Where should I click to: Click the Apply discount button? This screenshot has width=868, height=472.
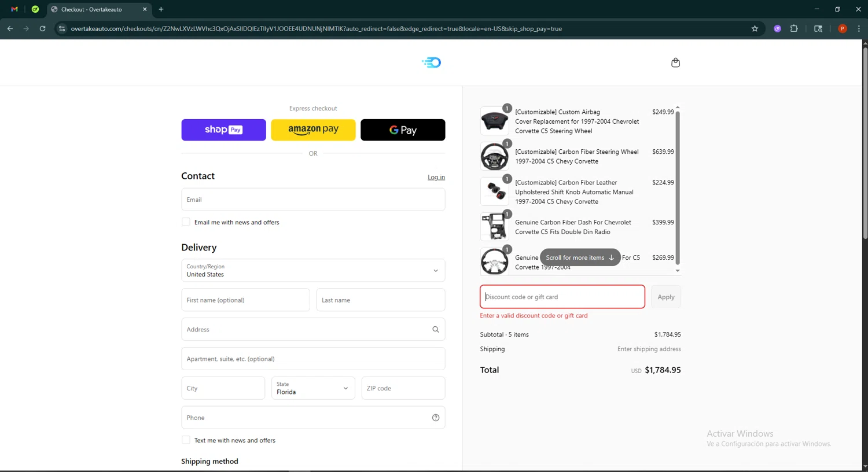click(666, 297)
